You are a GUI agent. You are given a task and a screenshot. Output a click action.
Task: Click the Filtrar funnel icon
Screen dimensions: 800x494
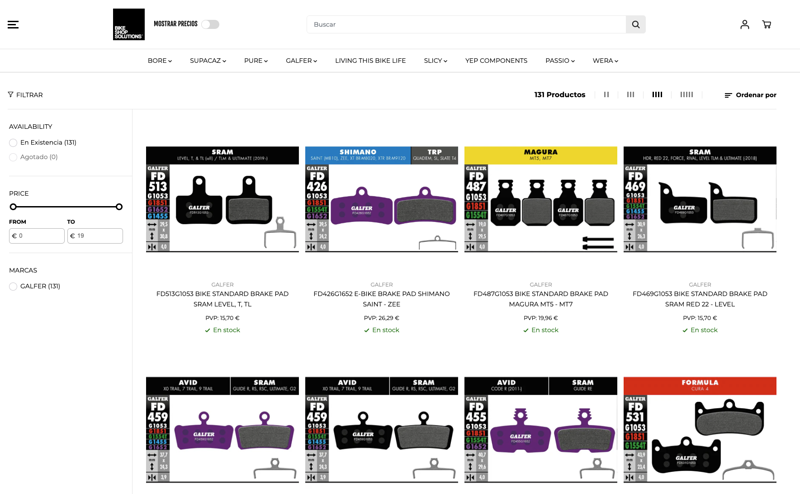click(x=11, y=94)
